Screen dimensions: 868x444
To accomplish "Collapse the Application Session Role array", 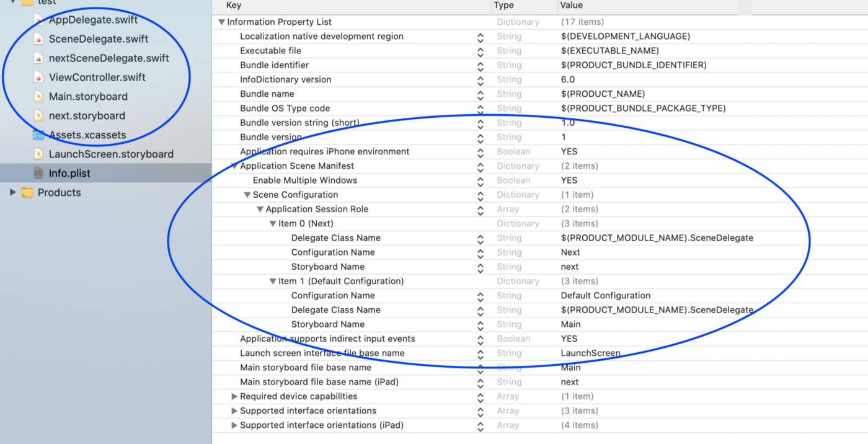I will 260,210.
